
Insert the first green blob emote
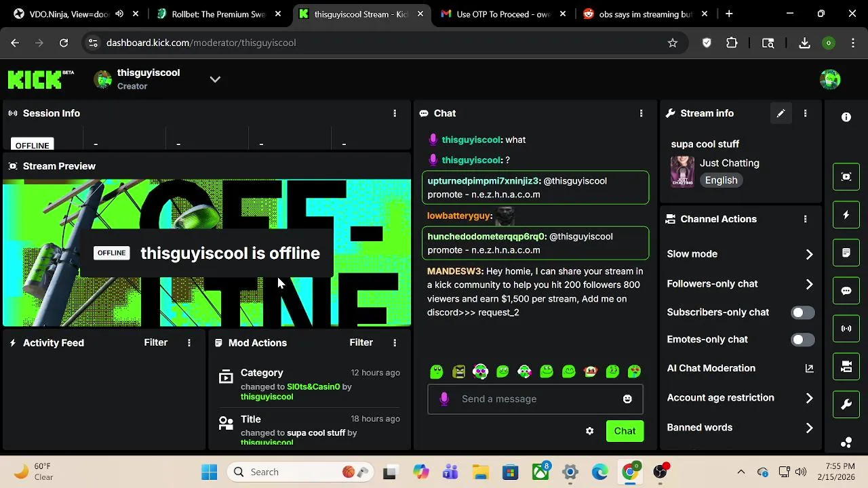(437, 371)
